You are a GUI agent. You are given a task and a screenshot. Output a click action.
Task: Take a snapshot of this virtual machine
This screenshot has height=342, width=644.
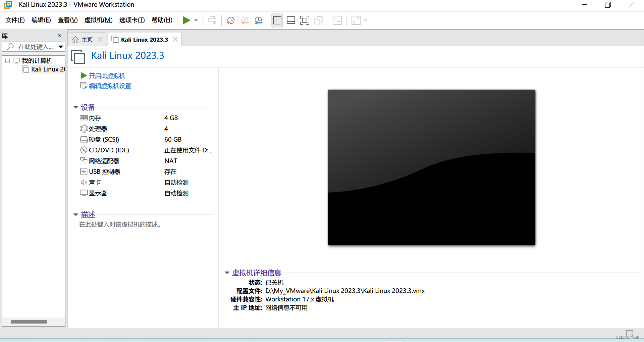(230, 20)
